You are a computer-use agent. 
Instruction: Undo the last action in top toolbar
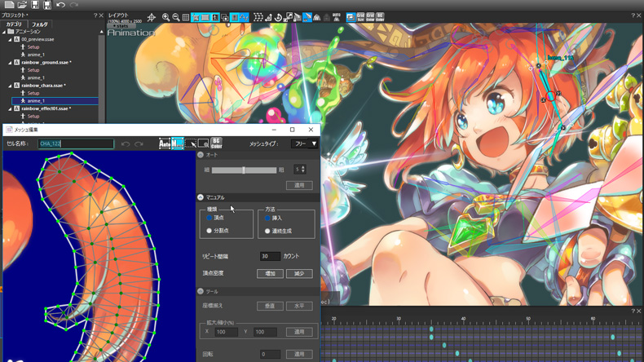(61, 5)
